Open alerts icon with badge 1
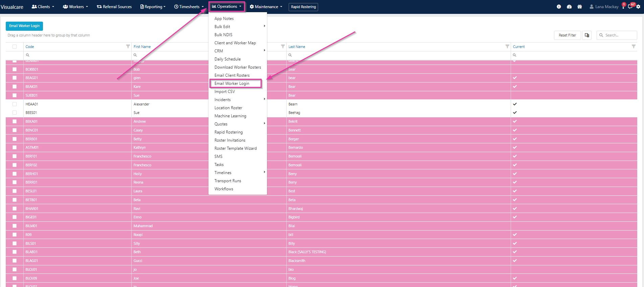 click(623, 6)
